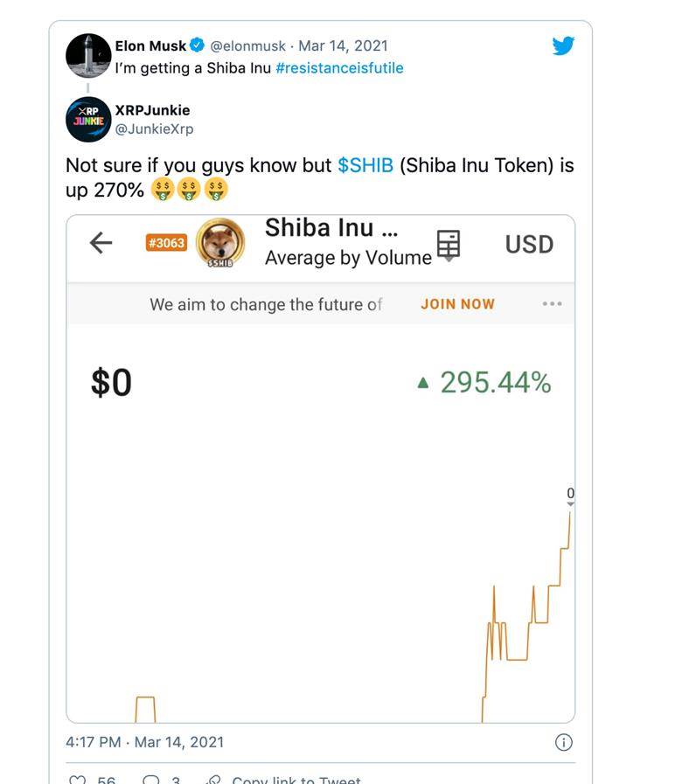This screenshot has width=682, height=784.
Task: Click the #3063 rank badge
Action: tap(167, 243)
